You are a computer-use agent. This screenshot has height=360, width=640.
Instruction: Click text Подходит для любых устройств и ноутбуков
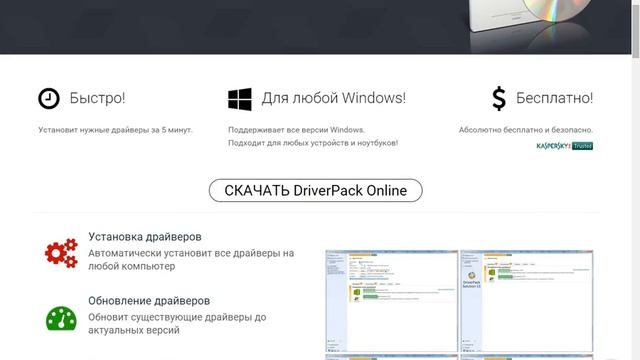point(313,143)
